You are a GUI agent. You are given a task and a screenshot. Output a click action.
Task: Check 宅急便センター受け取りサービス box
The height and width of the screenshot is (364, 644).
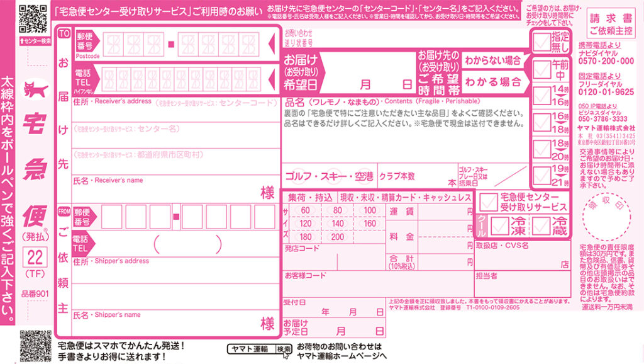coord(488,202)
